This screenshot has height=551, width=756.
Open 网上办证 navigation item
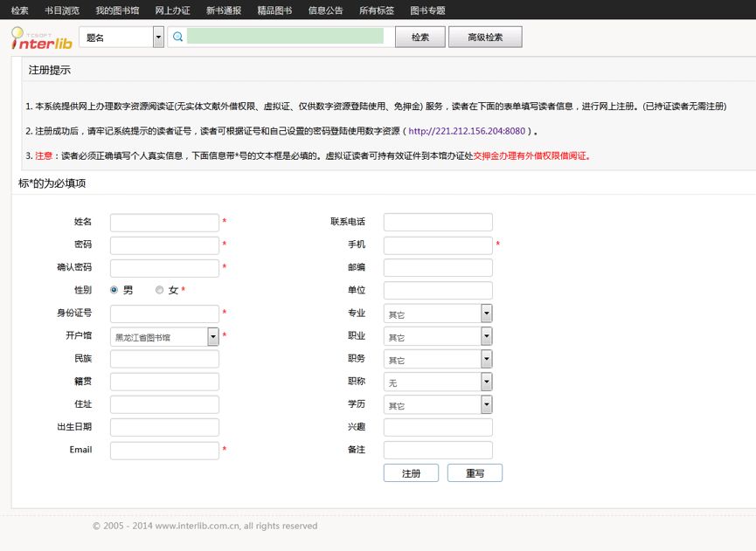point(172,10)
